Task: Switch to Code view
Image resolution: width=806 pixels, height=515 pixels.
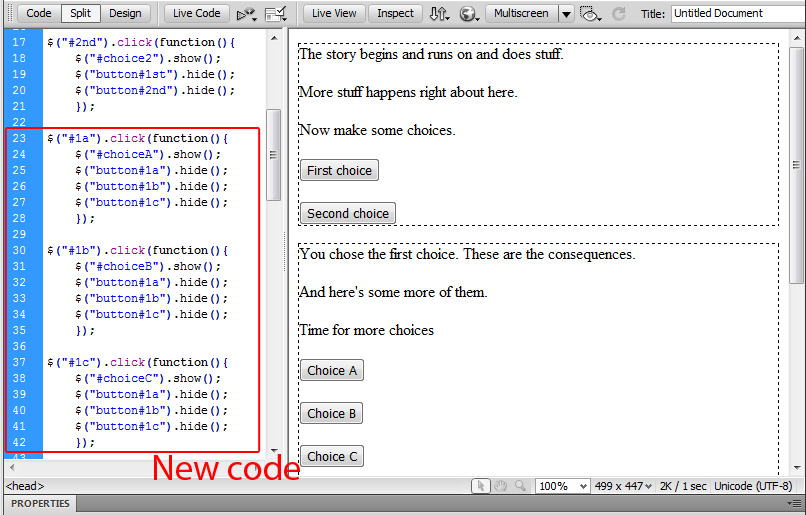Action: 39,13
